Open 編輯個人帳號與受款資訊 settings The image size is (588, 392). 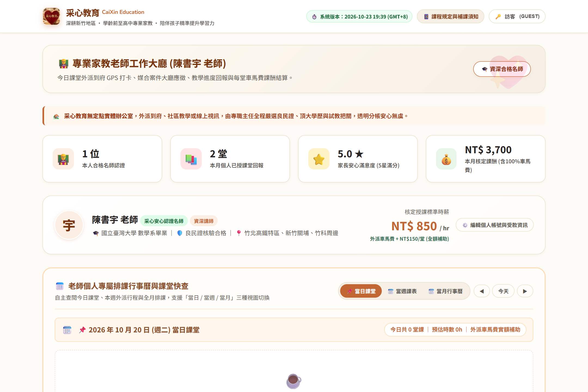tap(495, 225)
